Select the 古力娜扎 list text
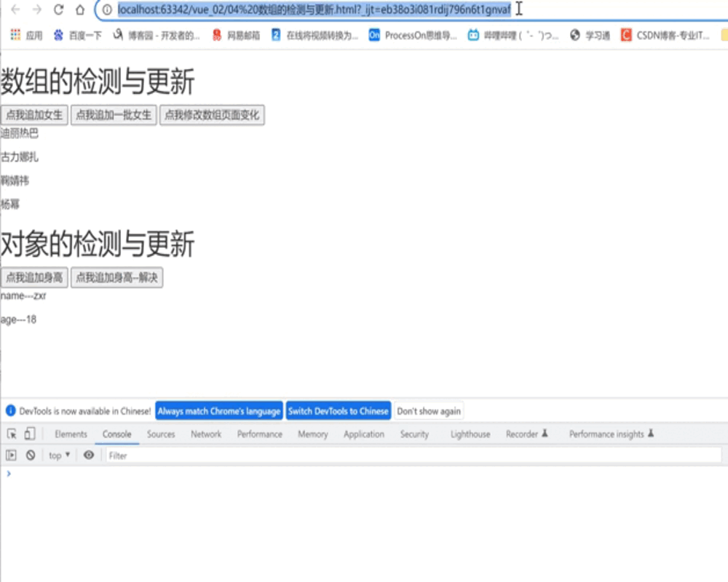 coord(20,157)
